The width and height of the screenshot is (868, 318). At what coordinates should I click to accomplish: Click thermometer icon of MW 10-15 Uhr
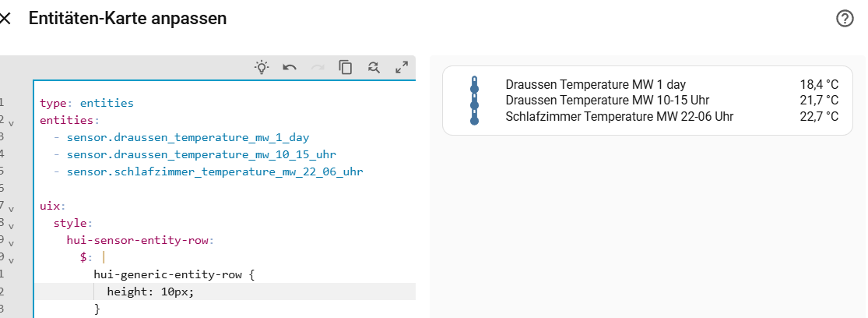tap(474, 101)
